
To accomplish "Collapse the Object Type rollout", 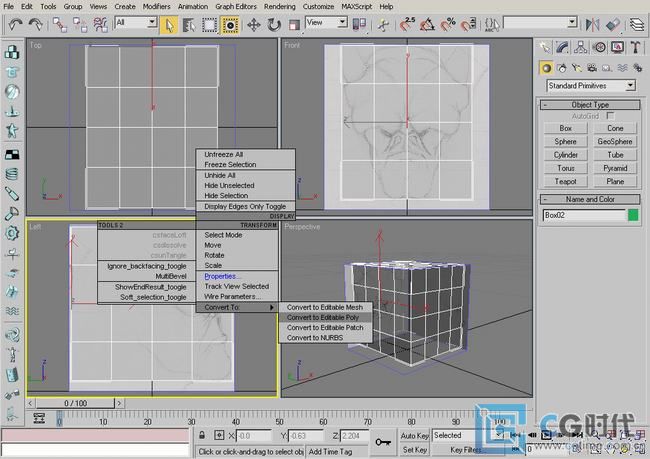I will (x=590, y=105).
